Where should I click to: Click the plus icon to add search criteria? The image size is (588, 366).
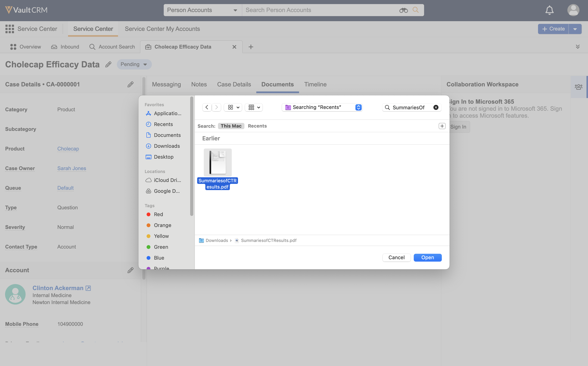coord(442,126)
